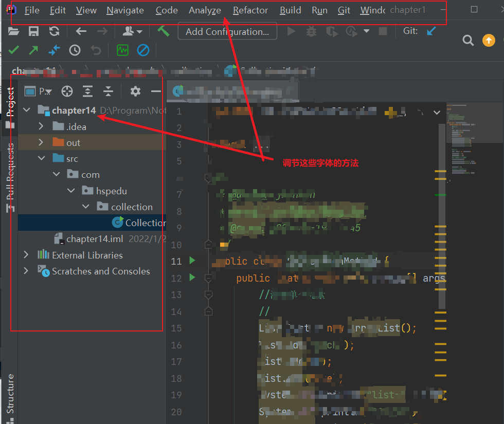Click the Run play icon
504x424 pixels.
click(291, 31)
